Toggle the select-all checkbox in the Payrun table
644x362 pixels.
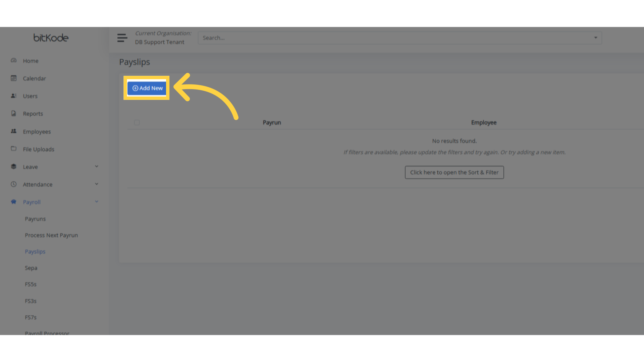point(137,122)
